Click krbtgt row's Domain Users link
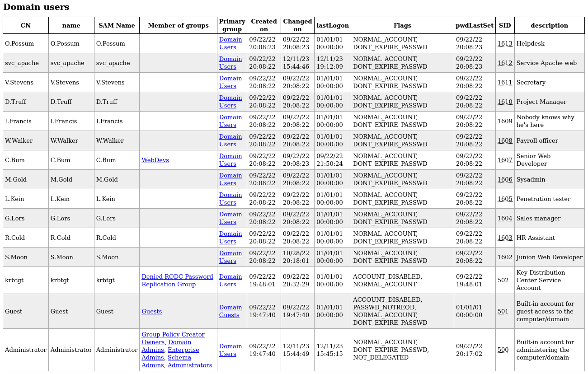588x374 pixels. coord(230,280)
